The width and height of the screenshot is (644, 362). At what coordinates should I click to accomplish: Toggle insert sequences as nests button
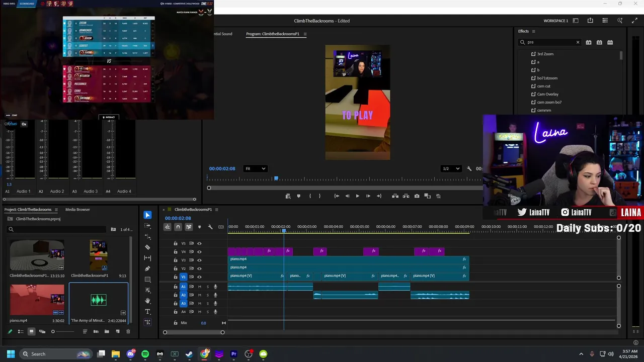tap(167, 227)
